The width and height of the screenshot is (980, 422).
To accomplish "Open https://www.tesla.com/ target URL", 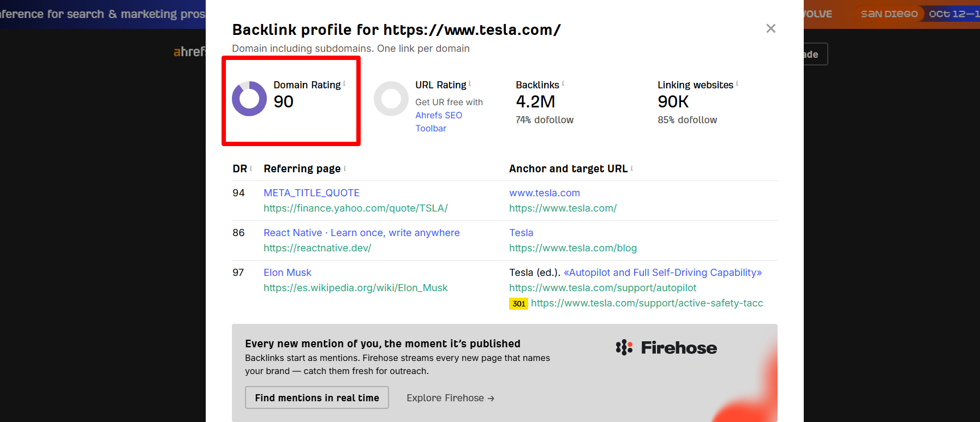I will (x=563, y=208).
